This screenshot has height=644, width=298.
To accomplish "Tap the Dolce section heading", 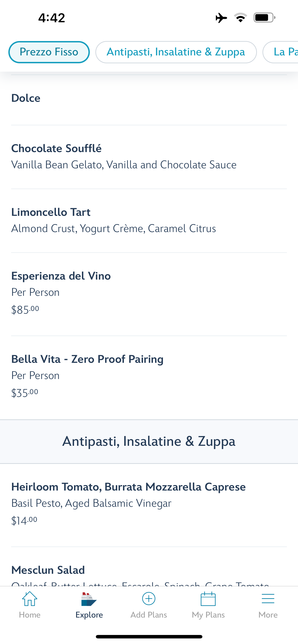I will 26,98.
